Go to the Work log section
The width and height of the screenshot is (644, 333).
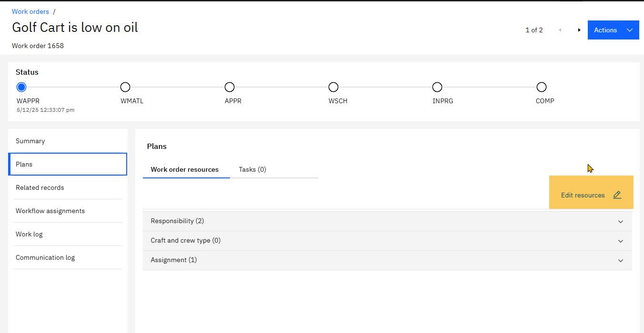(30, 234)
